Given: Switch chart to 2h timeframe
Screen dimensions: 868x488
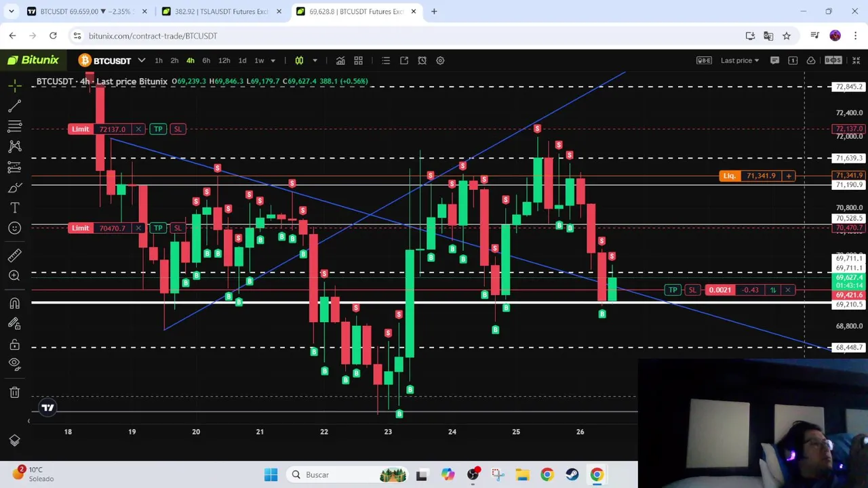Looking at the screenshot, I should [174, 60].
